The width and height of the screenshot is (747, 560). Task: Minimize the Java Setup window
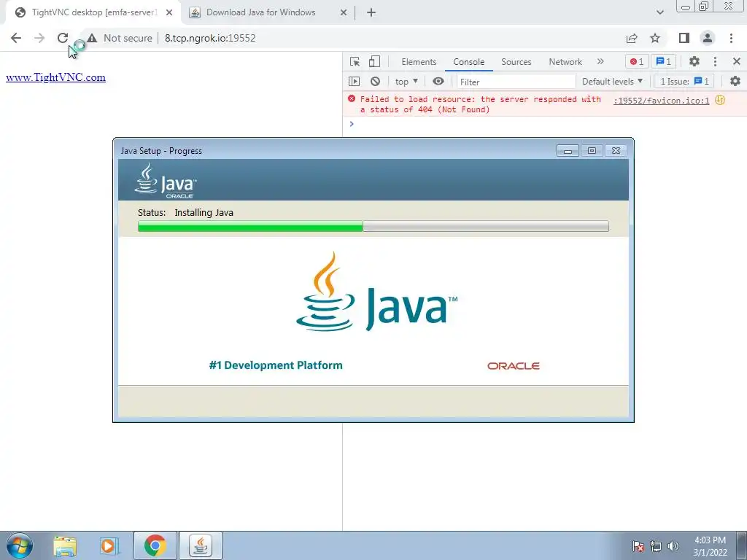click(x=568, y=151)
